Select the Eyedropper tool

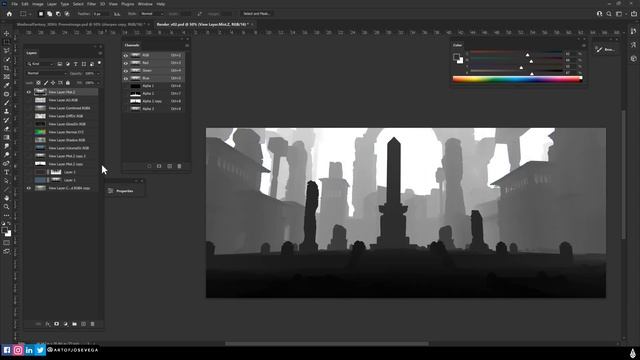pos(7,85)
